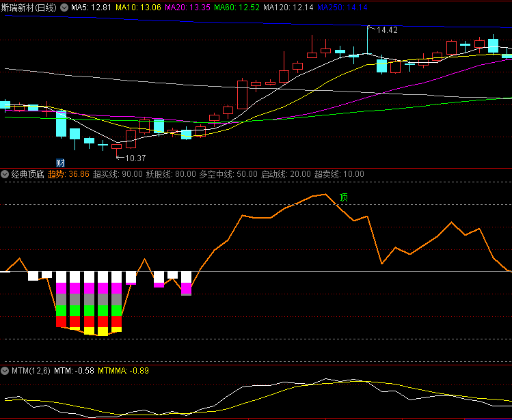Click the MA60: 12.52 label
This screenshot has width=512, height=420.
click(x=237, y=8)
